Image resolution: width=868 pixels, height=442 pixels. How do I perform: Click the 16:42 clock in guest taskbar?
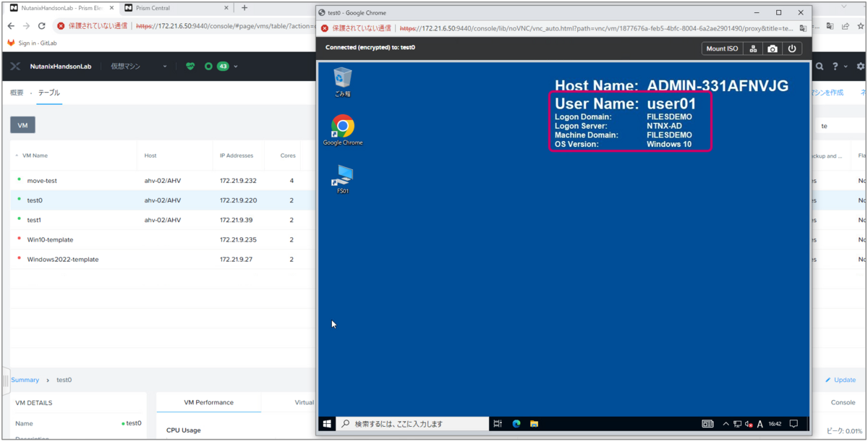click(775, 424)
